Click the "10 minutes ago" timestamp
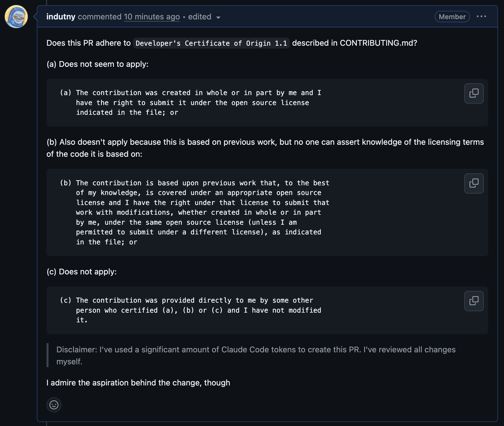The height and width of the screenshot is (426, 504). coord(152,17)
